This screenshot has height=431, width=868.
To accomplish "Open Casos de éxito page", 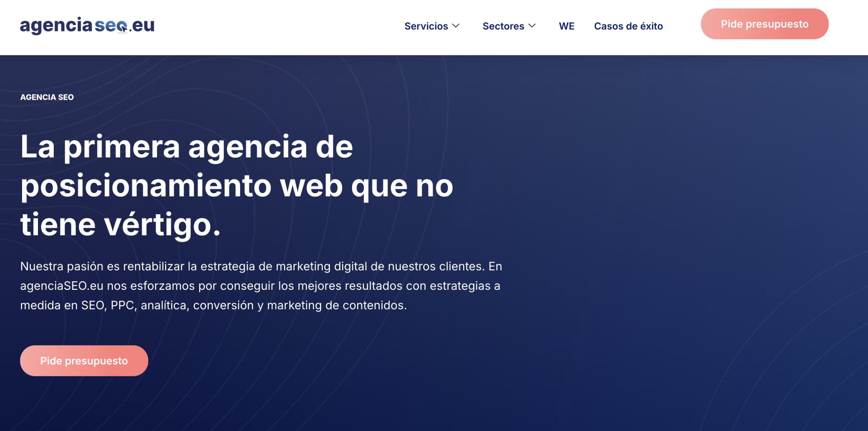I will pos(628,26).
